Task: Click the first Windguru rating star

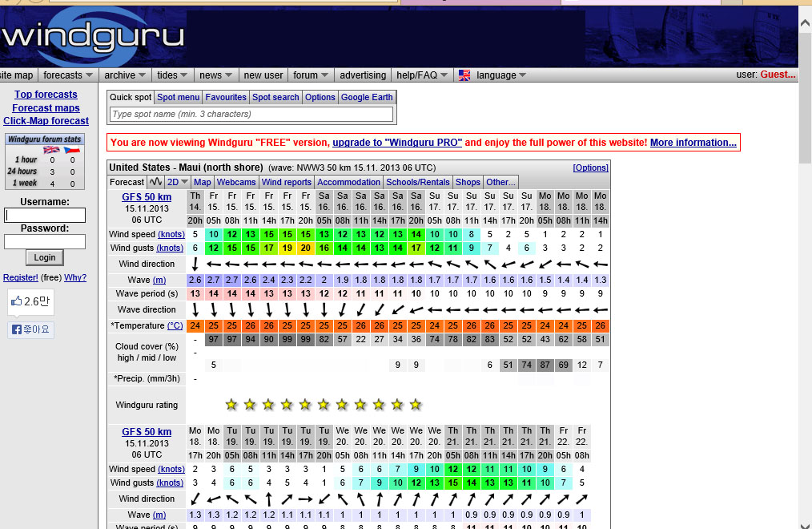Action: pos(231,405)
